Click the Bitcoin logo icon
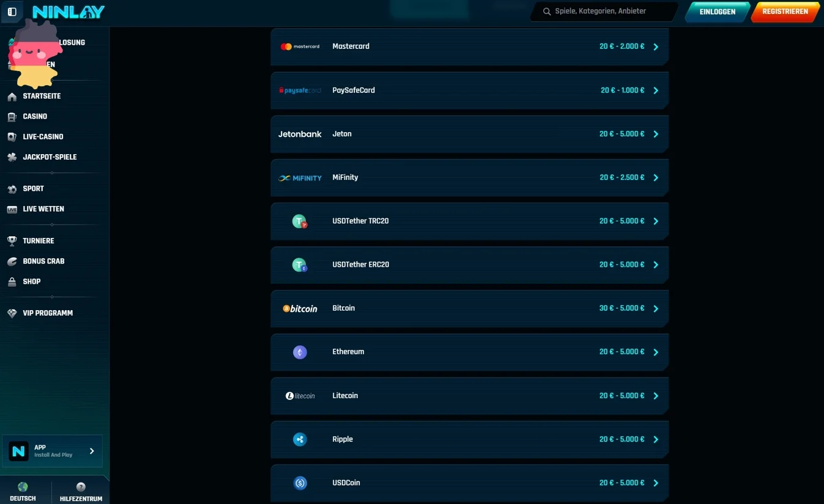 [x=300, y=309]
